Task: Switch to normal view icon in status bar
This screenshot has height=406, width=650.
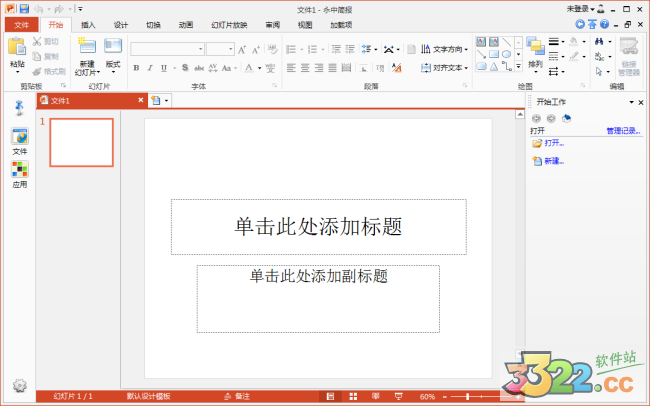Action: click(330, 396)
